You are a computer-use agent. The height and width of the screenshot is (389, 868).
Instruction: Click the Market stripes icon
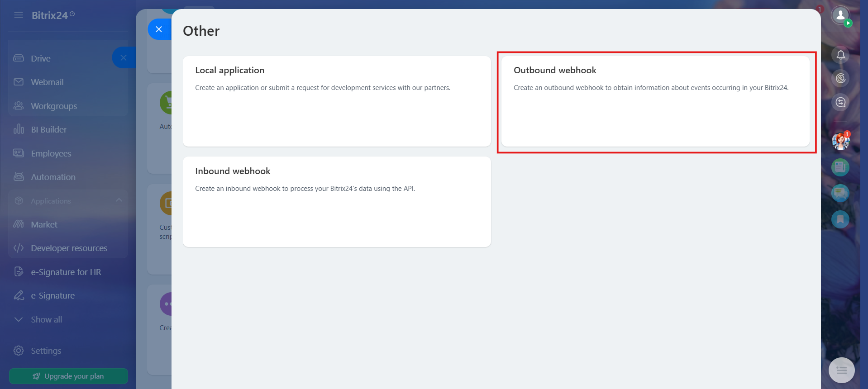coord(19,224)
